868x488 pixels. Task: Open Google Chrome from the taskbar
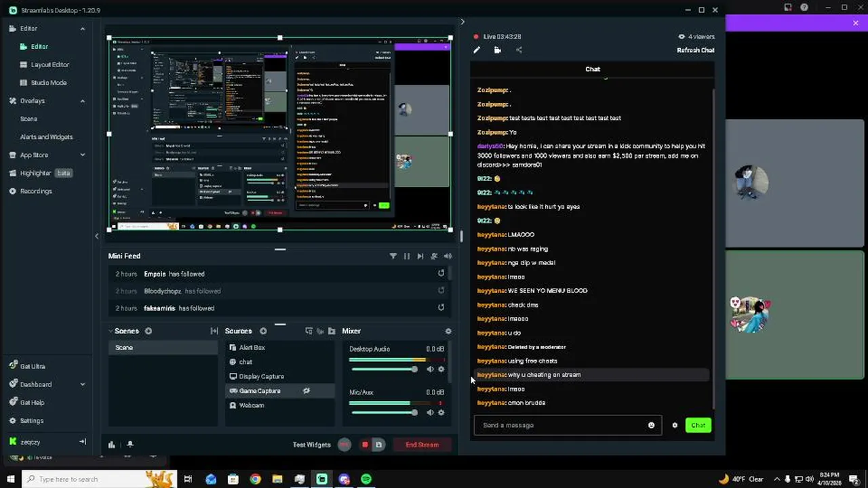tap(255, 479)
